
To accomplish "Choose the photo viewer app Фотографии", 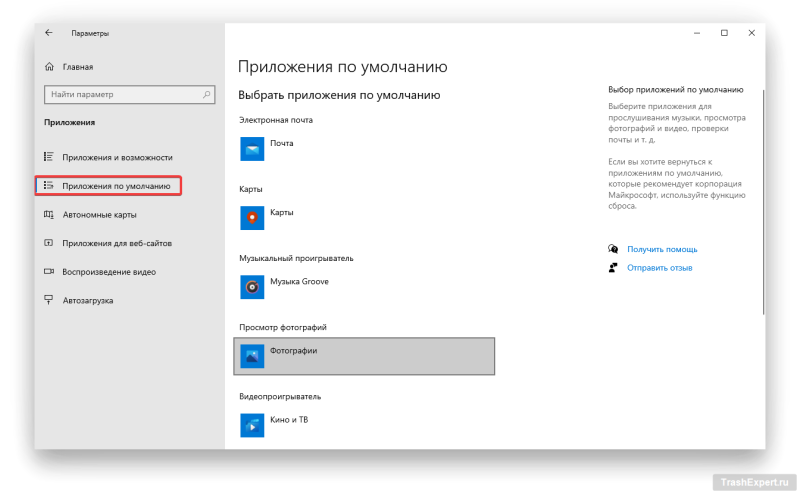I will 364,356.
